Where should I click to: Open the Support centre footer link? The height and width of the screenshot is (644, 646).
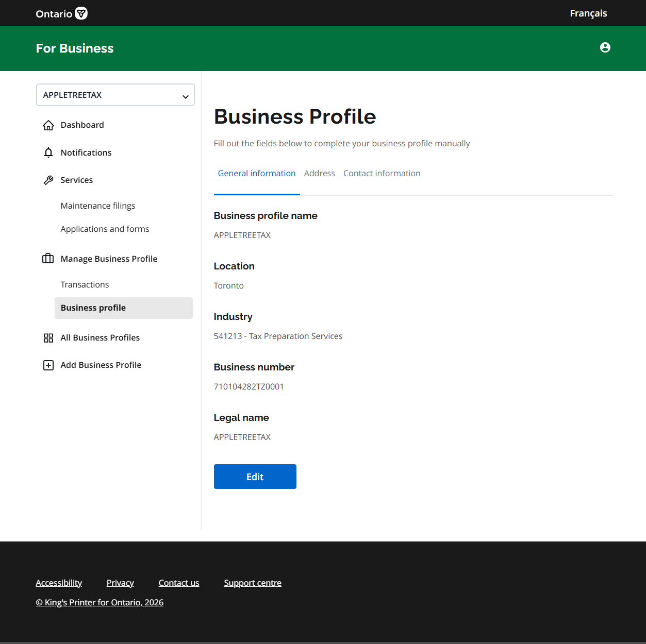coord(253,583)
